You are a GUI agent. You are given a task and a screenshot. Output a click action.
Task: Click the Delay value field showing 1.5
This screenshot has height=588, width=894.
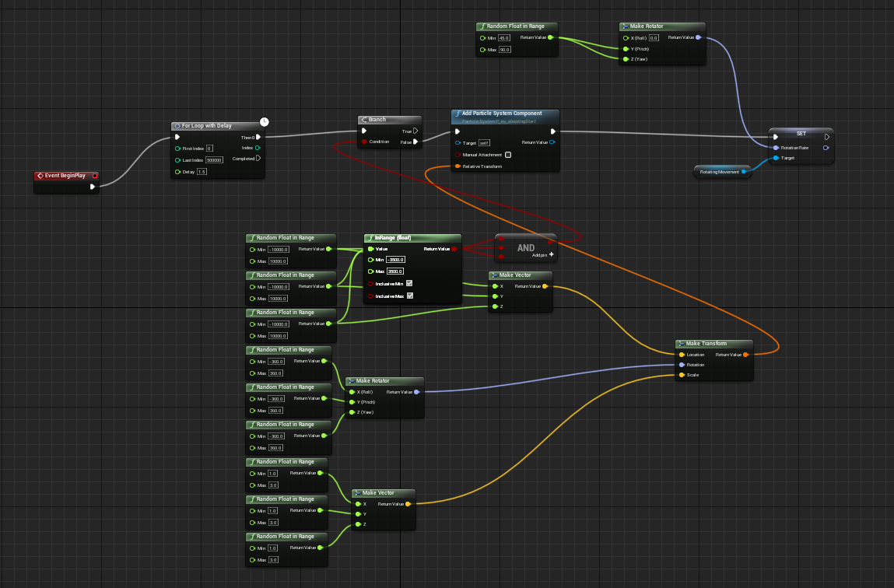click(x=202, y=172)
